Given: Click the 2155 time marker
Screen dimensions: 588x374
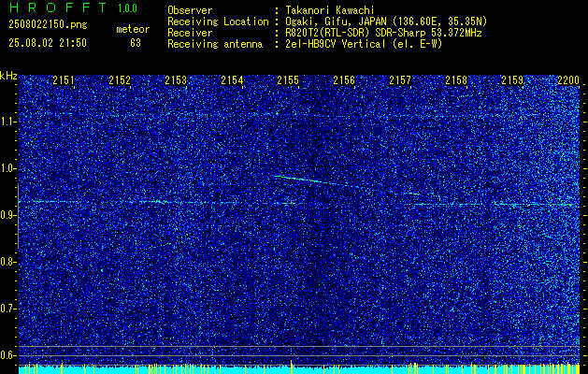Looking at the screenshot, I should [x=288, y=80].
